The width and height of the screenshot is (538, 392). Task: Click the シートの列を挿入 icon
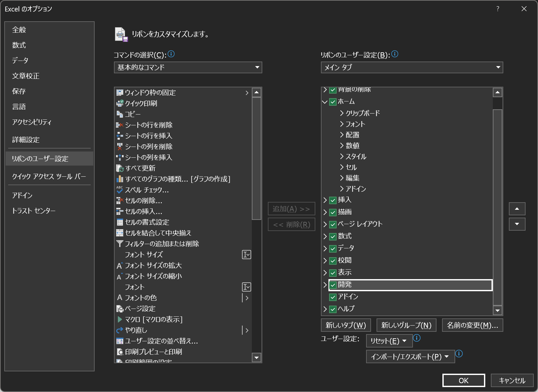tap(120, 157)
